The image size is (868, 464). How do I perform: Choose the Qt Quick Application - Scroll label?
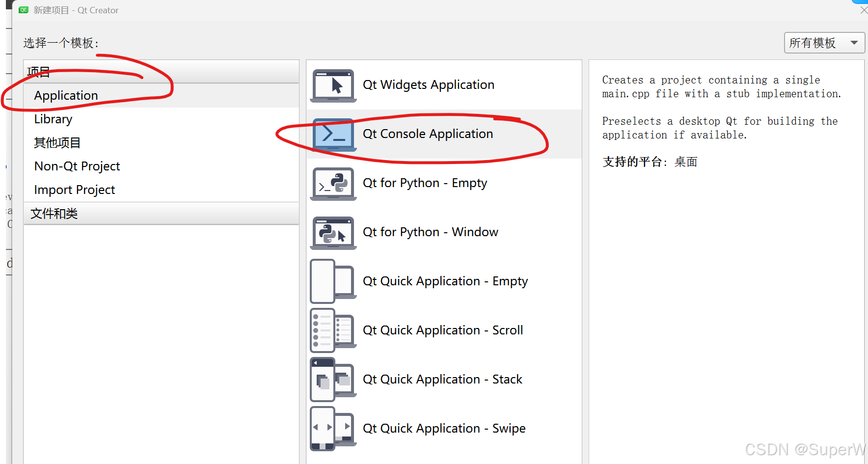coord(443,330)
